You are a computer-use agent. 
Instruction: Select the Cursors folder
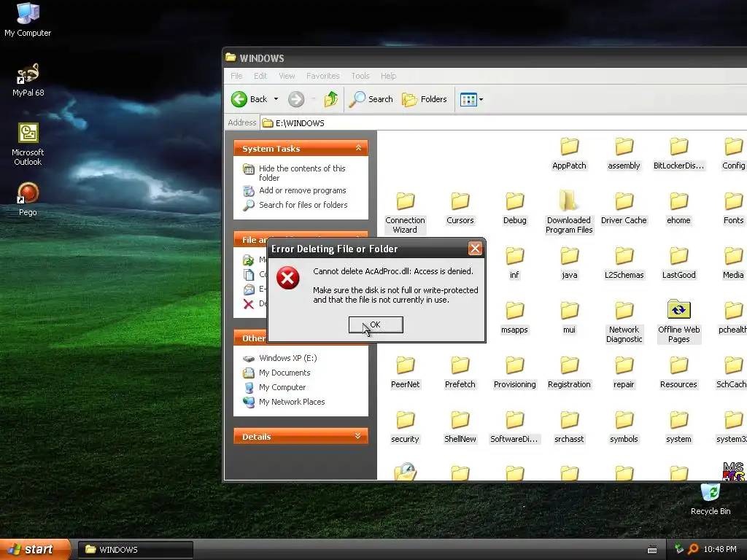pyautogui.click(x=460, y=208)
